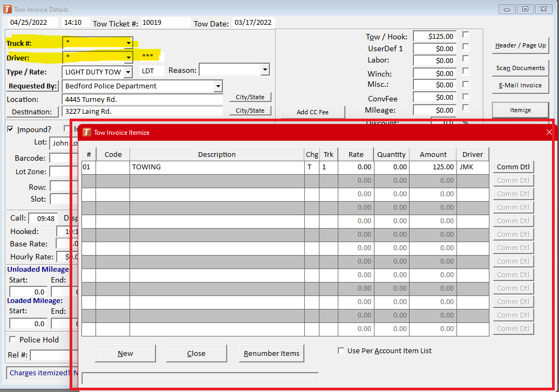Click the Call time field 09:48

pos(43,218)
